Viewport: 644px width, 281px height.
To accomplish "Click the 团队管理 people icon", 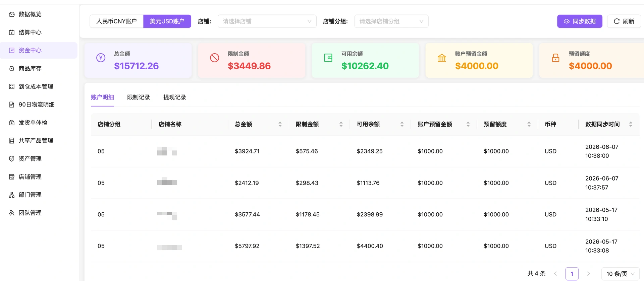I will tap(12, 213).
